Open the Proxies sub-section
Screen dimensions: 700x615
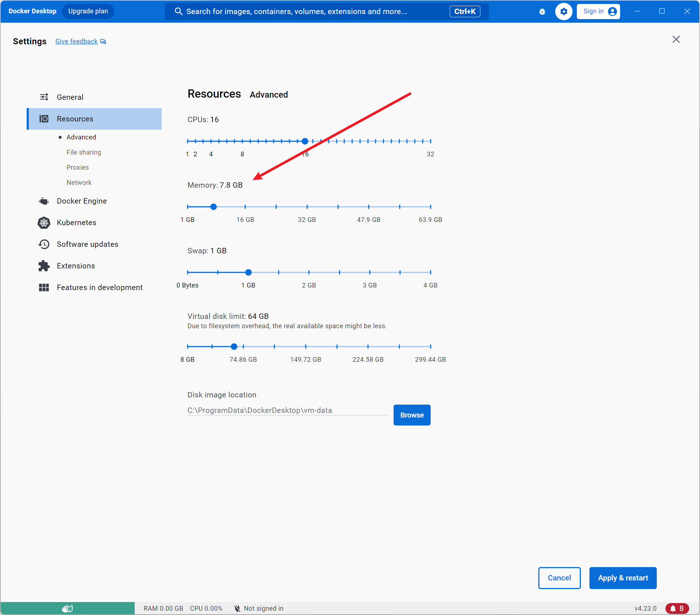pyautogui.click(x=77, y=168)
